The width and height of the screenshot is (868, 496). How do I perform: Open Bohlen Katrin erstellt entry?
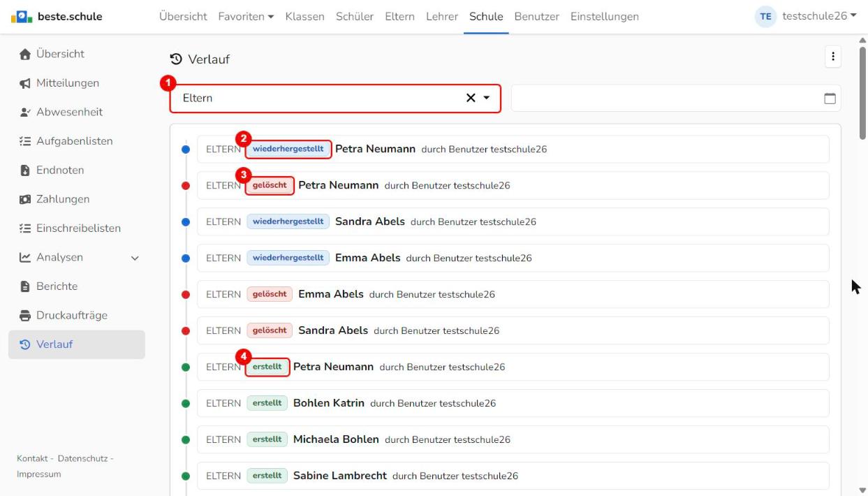click(x=513, y=403)
